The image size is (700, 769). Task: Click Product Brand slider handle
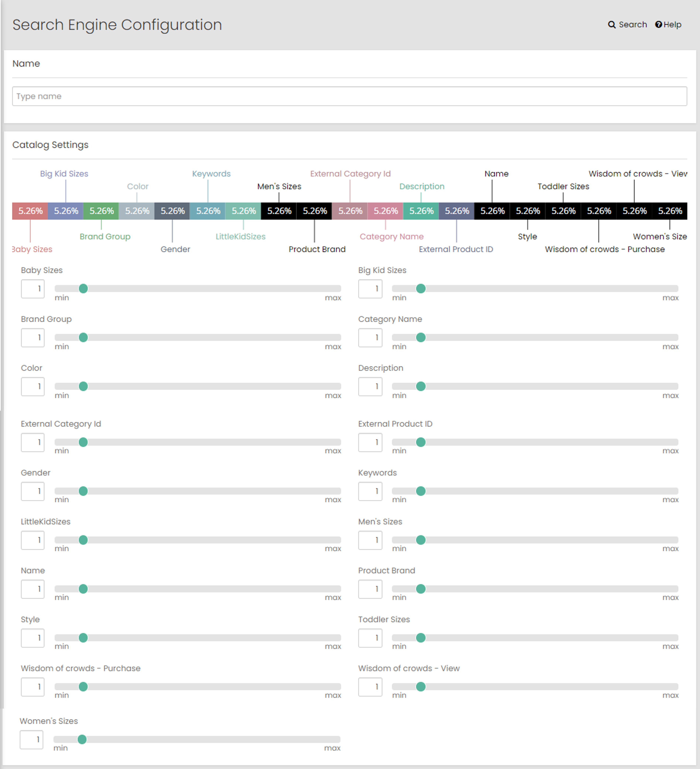(x=420, y=589)
